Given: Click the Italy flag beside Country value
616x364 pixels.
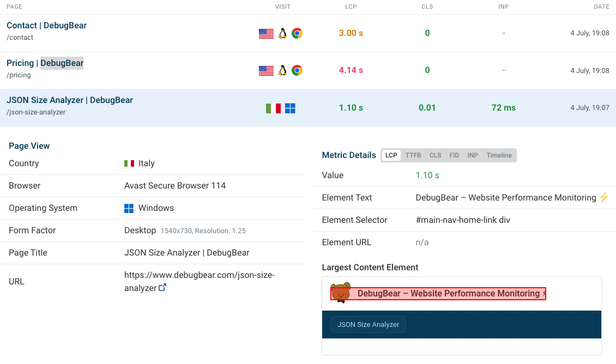Looking at the screenshot, I should [x=129, y=163].
